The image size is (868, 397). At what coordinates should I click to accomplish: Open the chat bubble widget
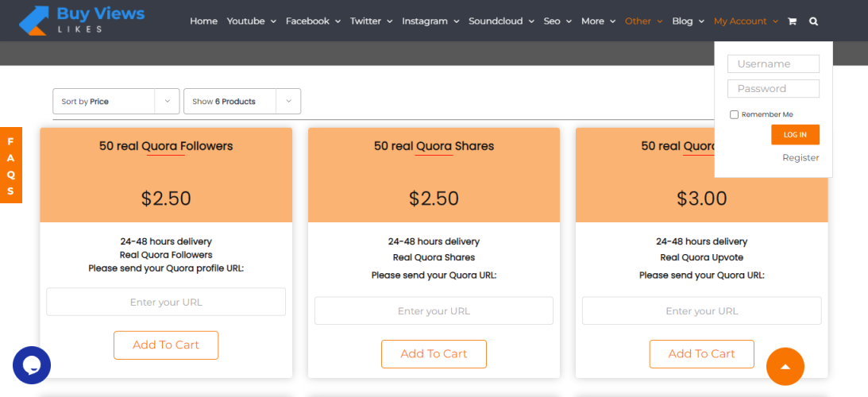(x=32, y=365)
